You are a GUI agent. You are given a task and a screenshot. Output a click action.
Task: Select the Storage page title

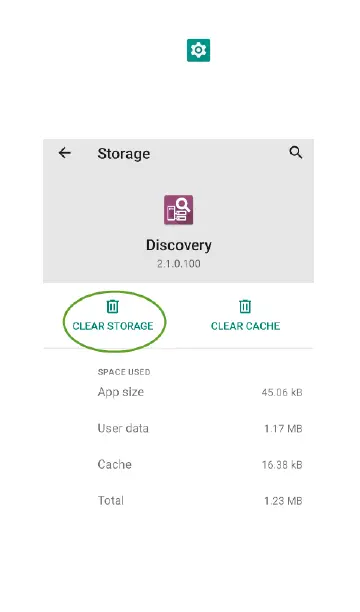tap(124, 154)
